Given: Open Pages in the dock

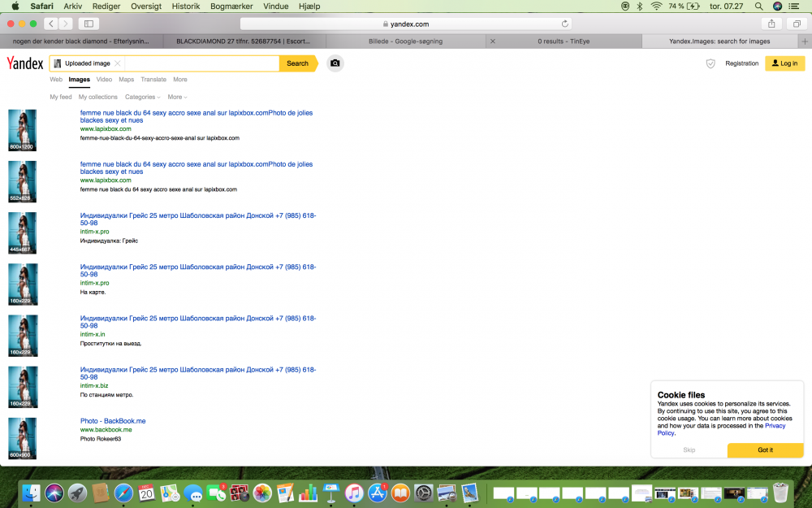Looking at the screenshot, I should coord(285,493).
